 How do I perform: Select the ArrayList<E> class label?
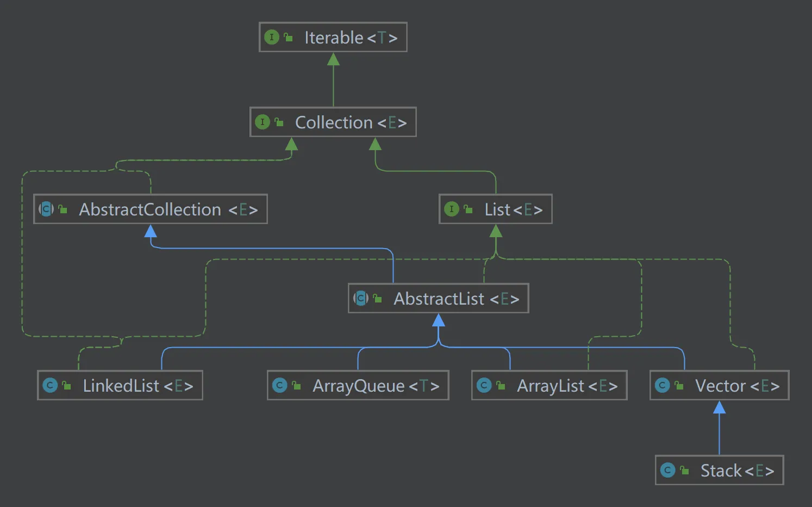(567, 386)
